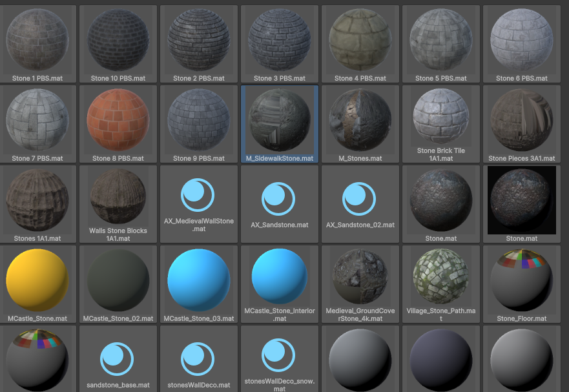This screenshot has height=392, width=569.
Task: Select the AX_Sandstone_02.mat placeholder icon
Action: [359, 199]
